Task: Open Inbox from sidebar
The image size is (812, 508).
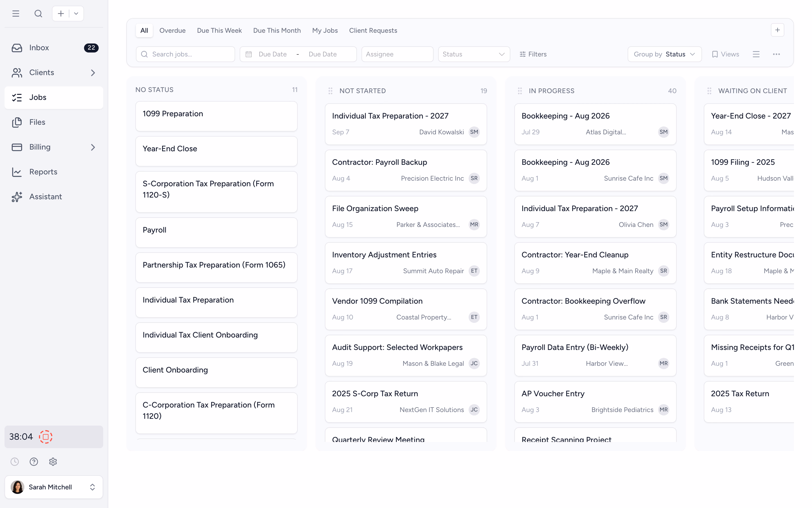Action: point(54,48)
